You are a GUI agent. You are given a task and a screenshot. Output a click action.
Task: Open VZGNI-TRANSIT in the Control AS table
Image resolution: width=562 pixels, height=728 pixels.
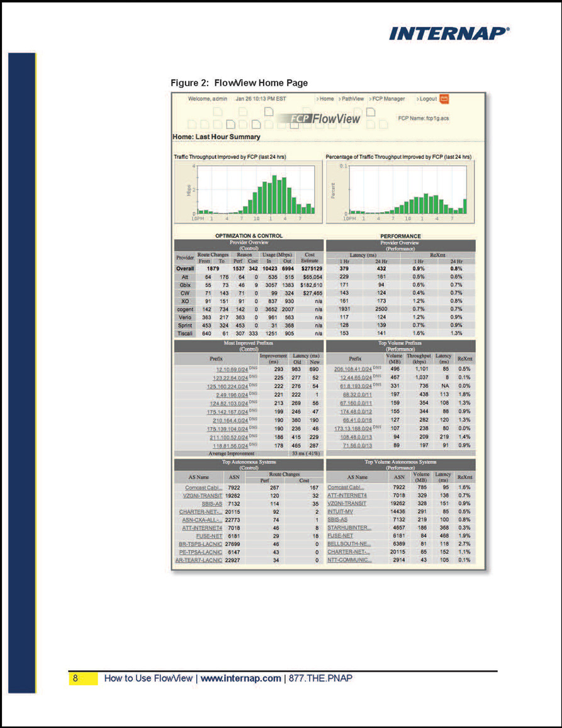coord(203,496)
